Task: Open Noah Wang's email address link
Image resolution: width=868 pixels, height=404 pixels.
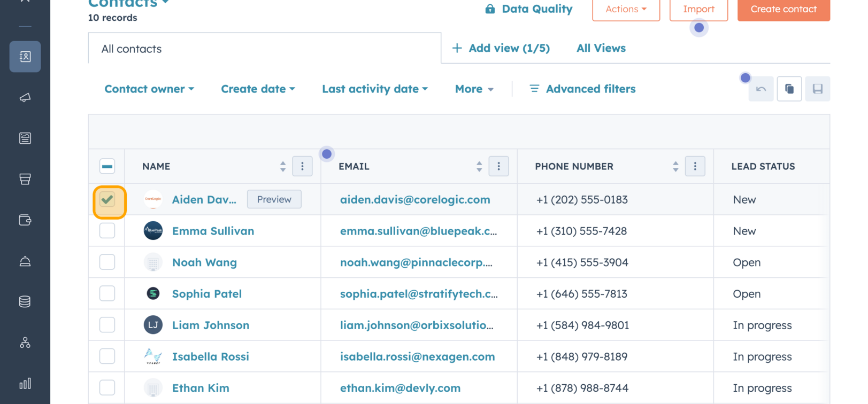Action: 416,262
